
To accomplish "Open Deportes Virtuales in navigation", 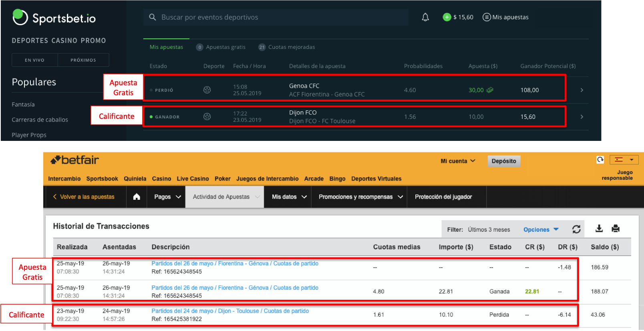I will [376, 179].
